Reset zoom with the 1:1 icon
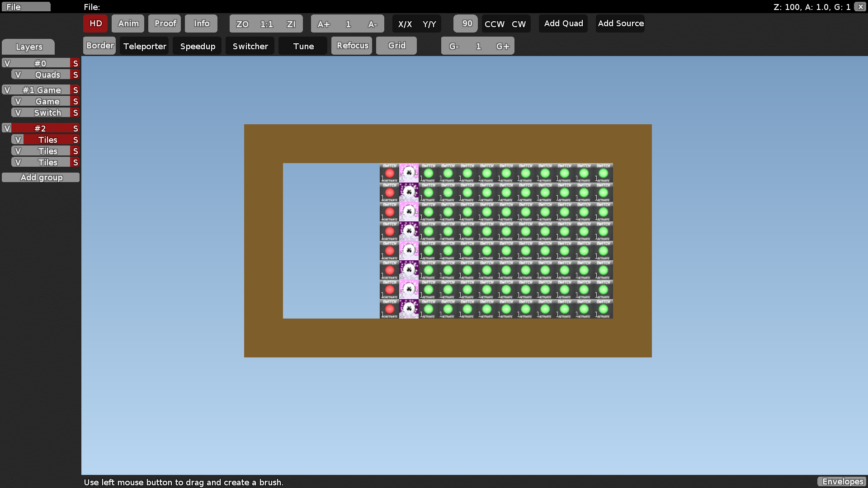The width and height of the screenshot is (868, 488). (266, 23)
